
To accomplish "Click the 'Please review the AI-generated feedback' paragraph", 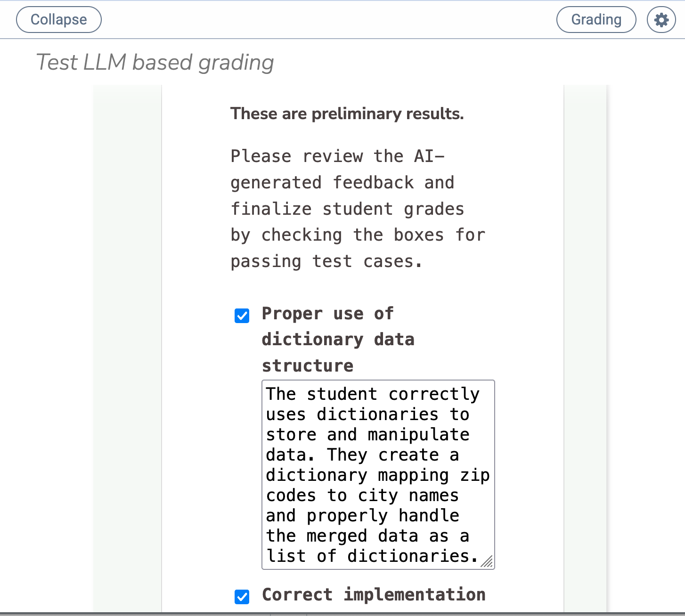I will (x=358, y=209).
